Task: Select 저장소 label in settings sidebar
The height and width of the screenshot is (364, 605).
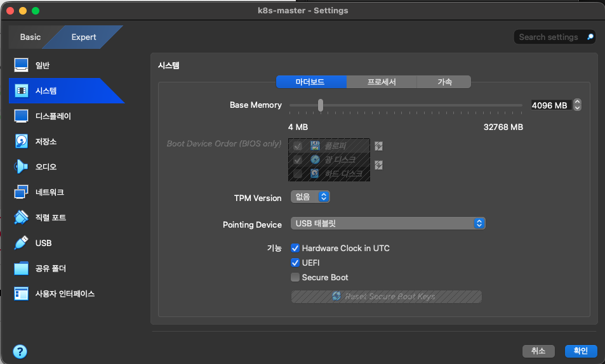Action: point(46,141)
